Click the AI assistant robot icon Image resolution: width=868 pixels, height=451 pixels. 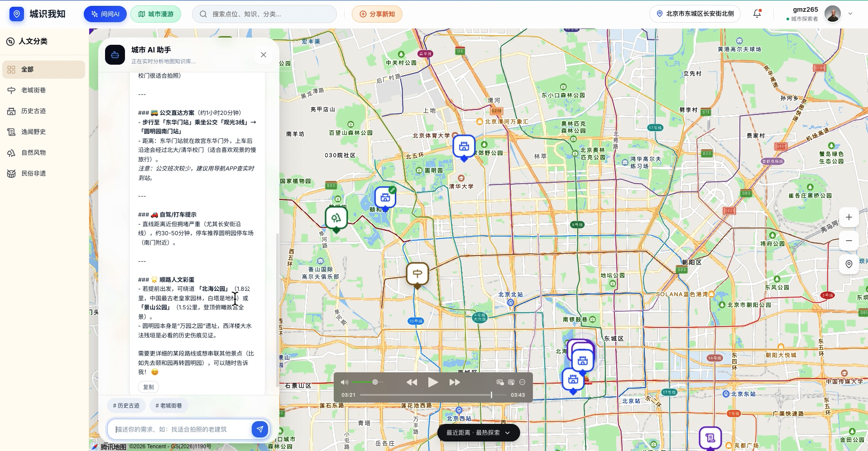pyautogui.click(x=115, y=55)
